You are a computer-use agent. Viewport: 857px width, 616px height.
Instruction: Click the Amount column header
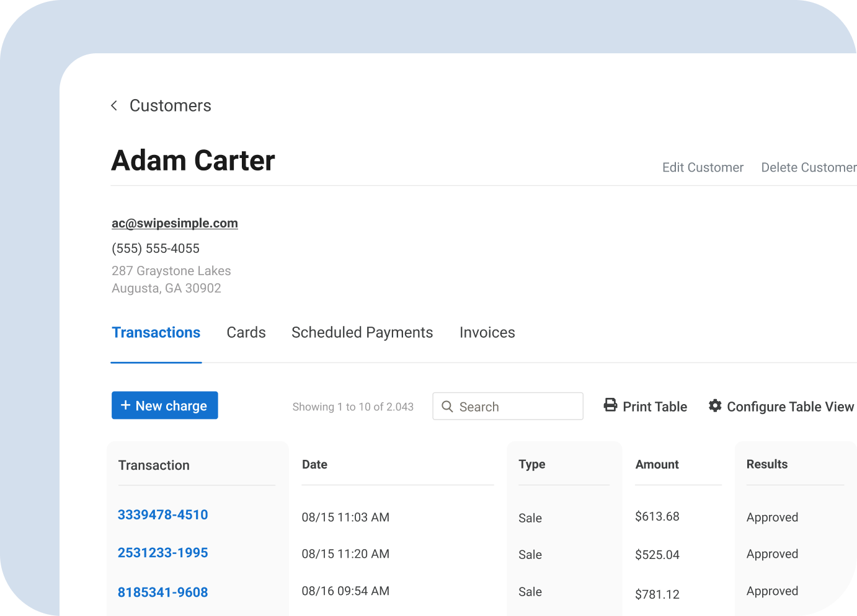click(x=657, y=464)
